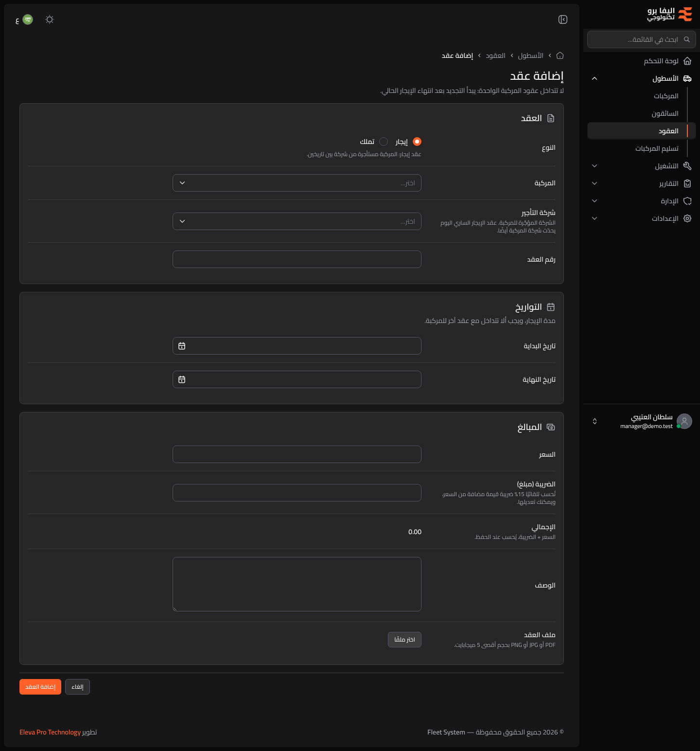
Task: Collapse the الأسطول menu chevron
Action: pos(595,78)
